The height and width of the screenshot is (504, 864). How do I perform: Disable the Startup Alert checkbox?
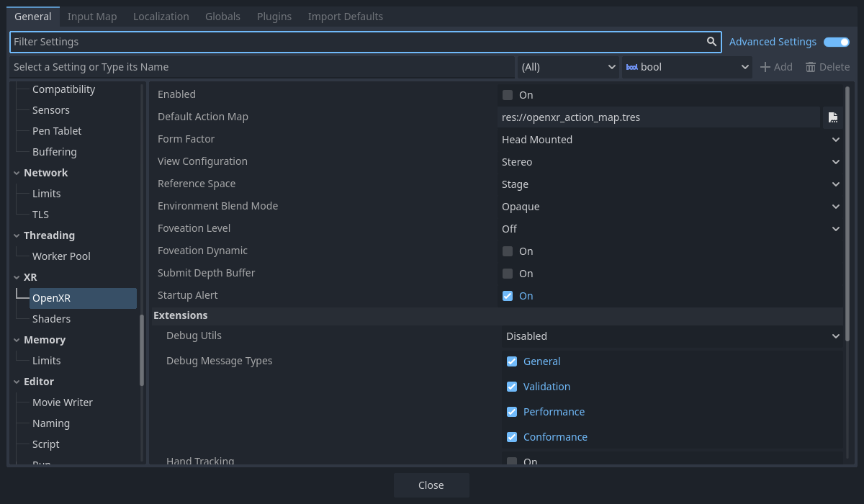coord(508,295)
